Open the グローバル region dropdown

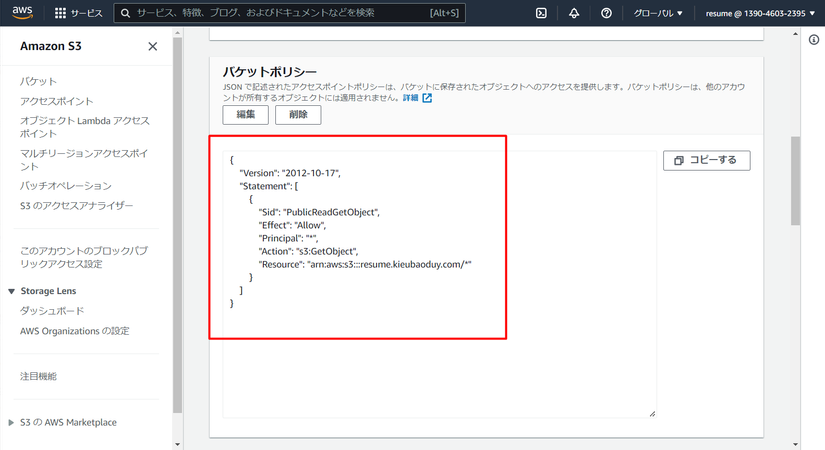coord(658,13)
